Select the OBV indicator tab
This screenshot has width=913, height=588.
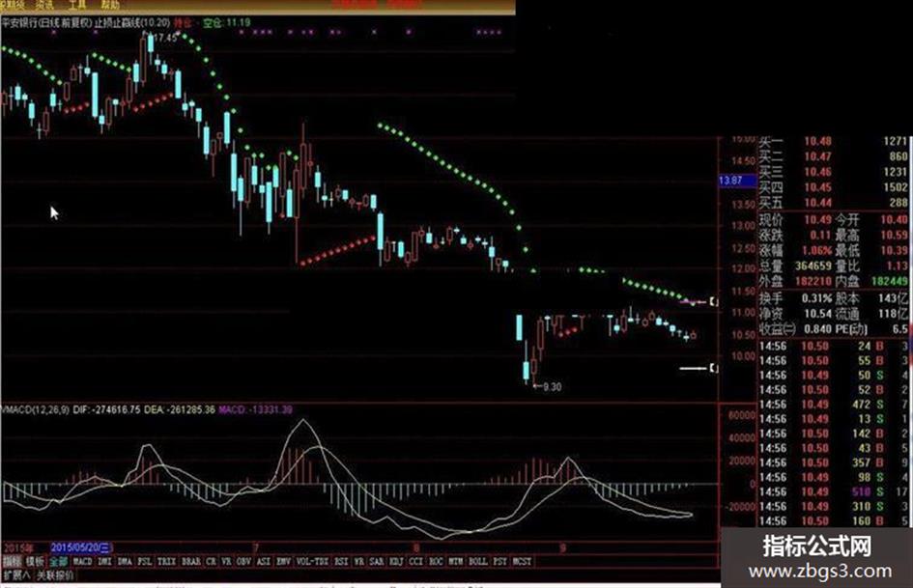point(244,562)
